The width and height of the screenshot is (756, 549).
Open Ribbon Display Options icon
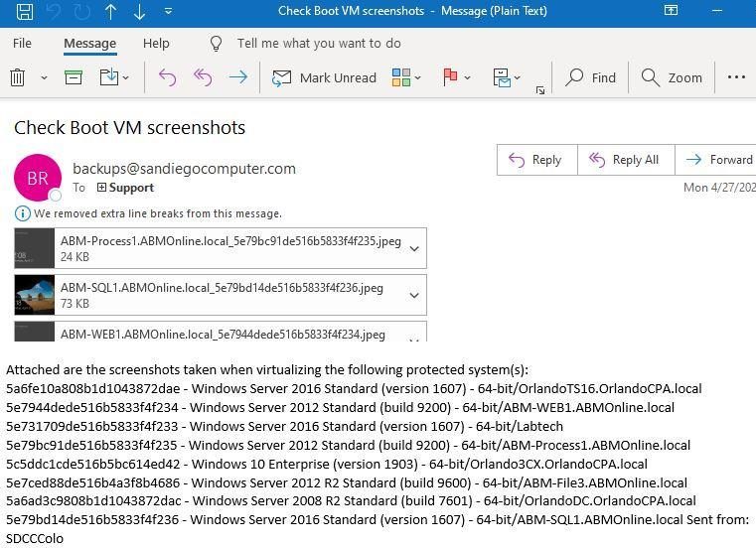pyautogui.click(x=671, y=10)
